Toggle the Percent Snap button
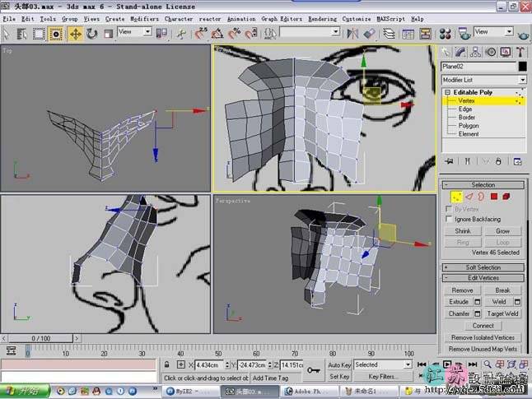The height and width of the screenshot is (399, 532). point(234,34)
